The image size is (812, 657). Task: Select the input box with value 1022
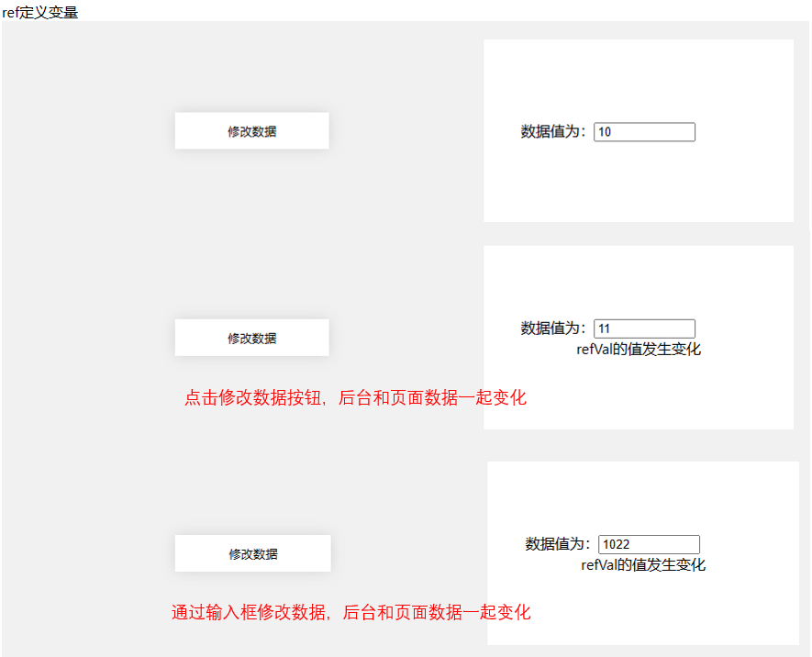click(649, 544)
